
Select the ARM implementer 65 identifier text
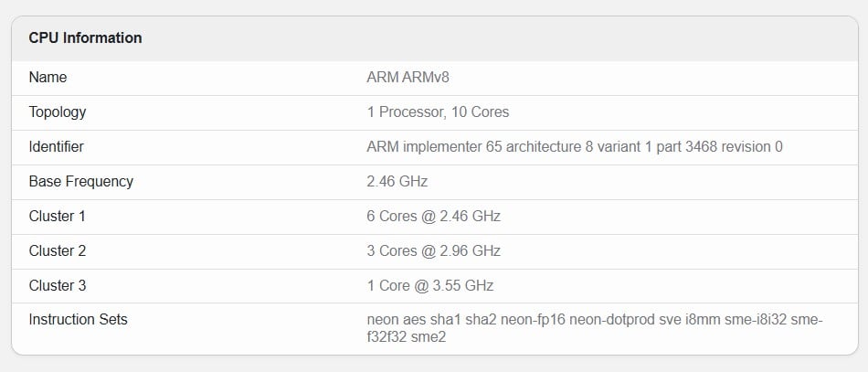(574, 147)
